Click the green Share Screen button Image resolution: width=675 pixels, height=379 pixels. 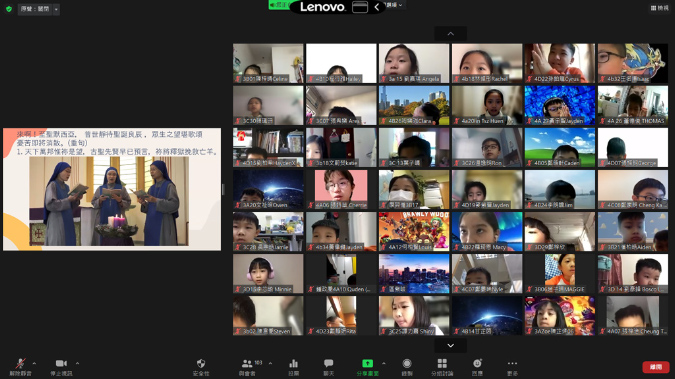point(367,367)
